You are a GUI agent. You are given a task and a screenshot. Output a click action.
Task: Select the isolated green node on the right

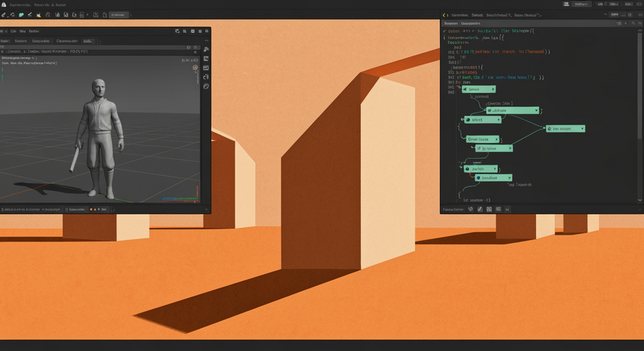565,128
